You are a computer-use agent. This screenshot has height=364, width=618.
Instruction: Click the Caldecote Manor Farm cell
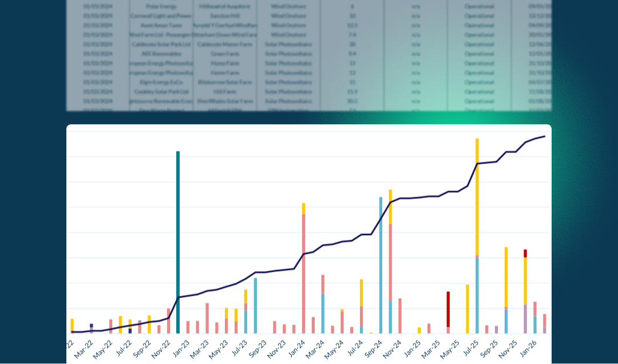pyautogui.click(x=225, y=44)
